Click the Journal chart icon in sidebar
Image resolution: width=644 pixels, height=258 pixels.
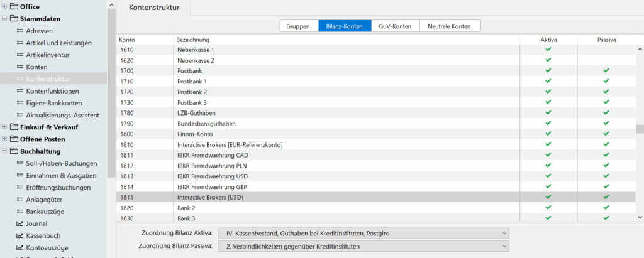[x=19, y=223]
